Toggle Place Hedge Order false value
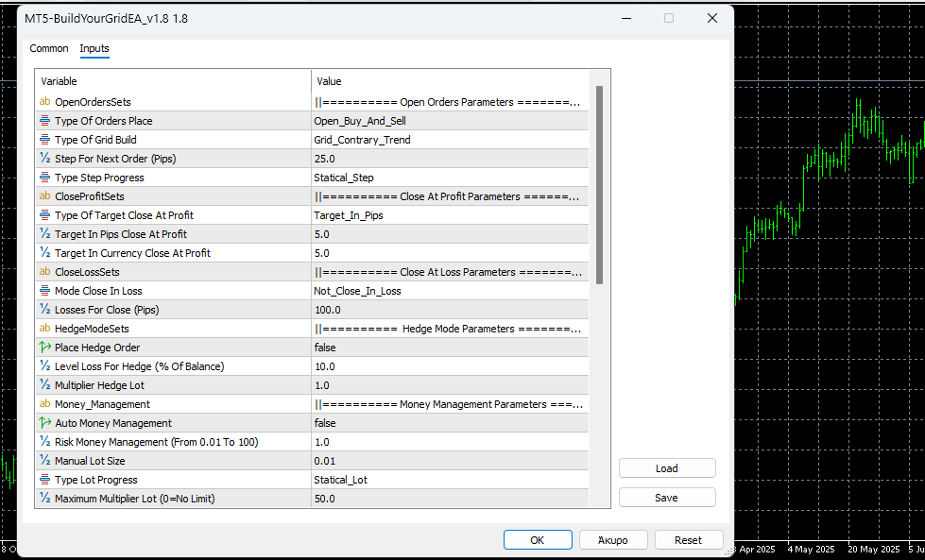Viewport: 925px width, 560px height. 325,348
